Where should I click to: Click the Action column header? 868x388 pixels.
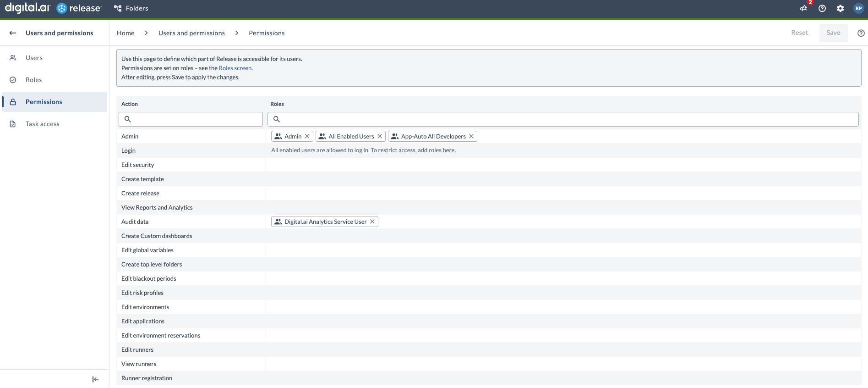tap(130, 104)
